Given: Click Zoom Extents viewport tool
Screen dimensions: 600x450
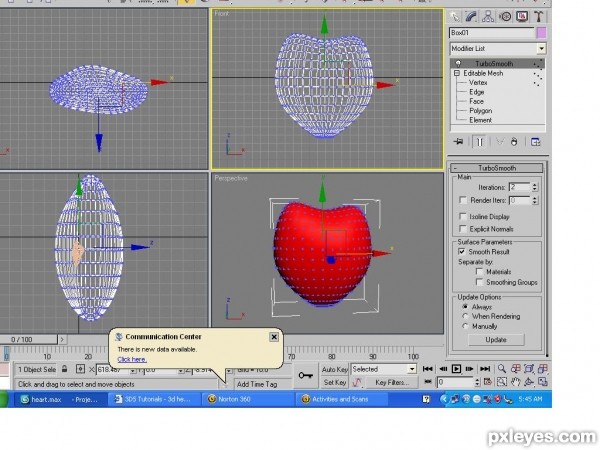Looking at the screenshot, I should click(529, 369).
